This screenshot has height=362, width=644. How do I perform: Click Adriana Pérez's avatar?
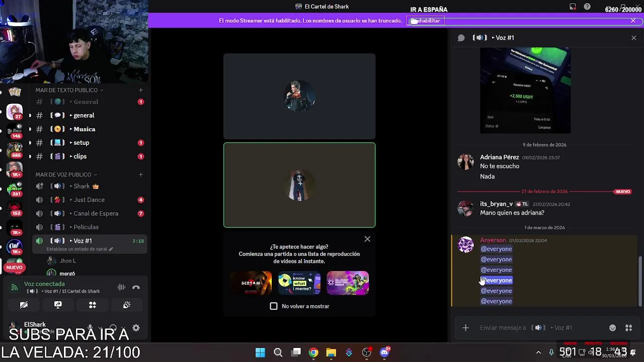click(465, 162)
